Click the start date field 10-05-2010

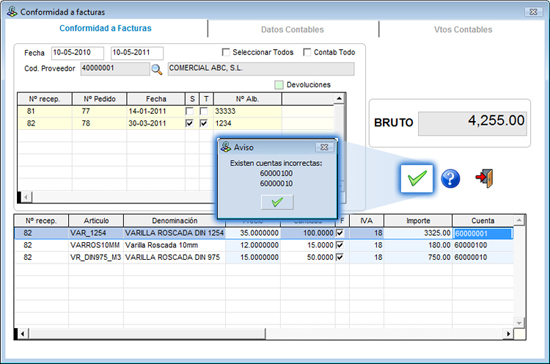tap(77, 53)
